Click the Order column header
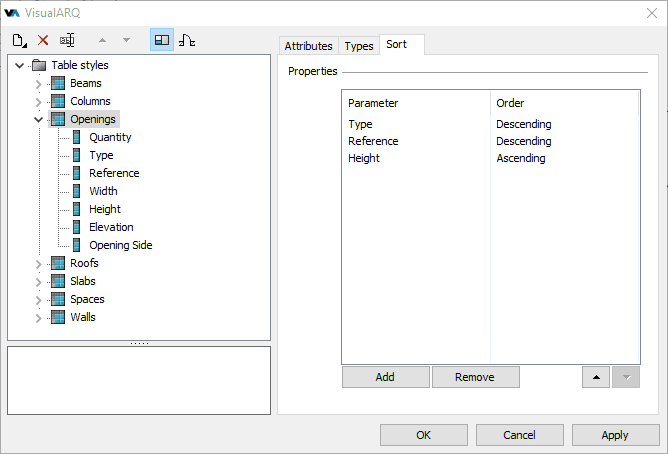 [564, 103]
